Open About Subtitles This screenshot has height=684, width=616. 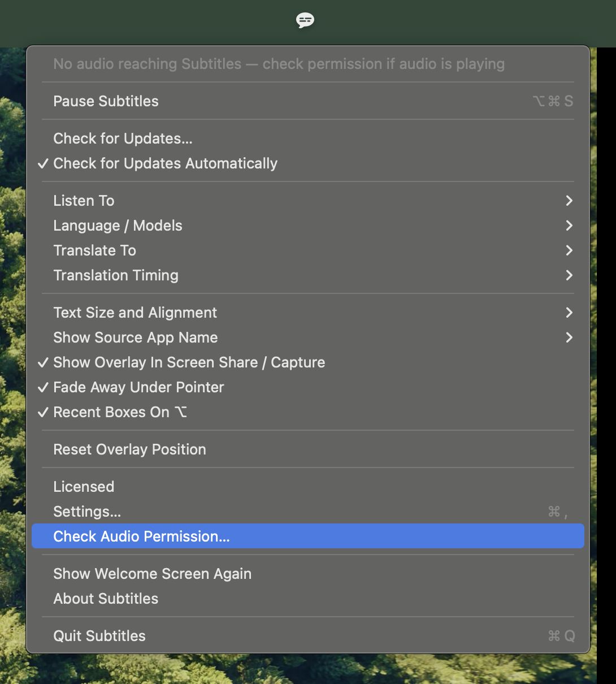point(308,599)
